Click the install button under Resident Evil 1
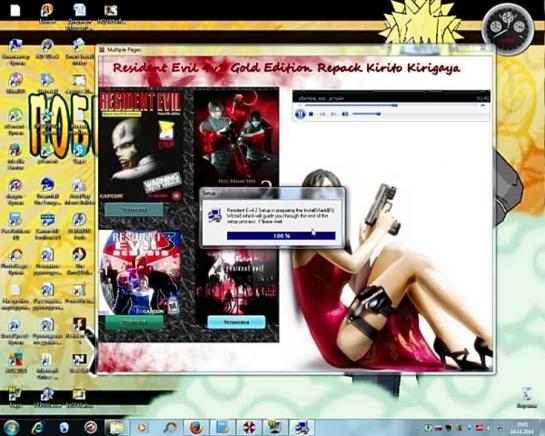The image size is (545, 436). [x=134, y=210]
